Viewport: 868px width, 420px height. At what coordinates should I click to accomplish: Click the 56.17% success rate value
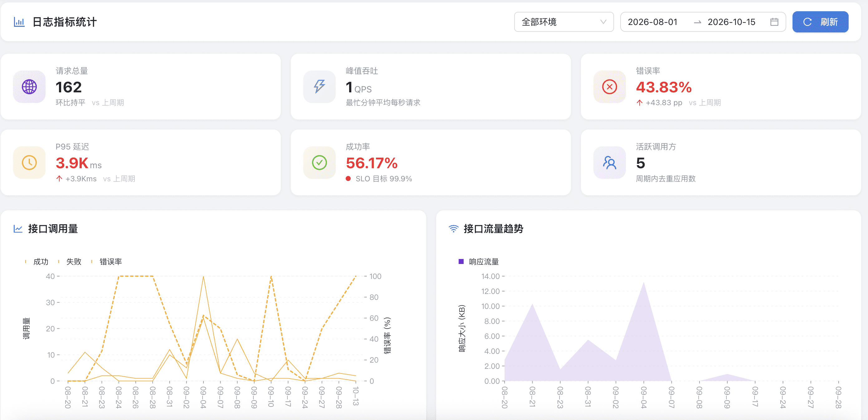372,163
